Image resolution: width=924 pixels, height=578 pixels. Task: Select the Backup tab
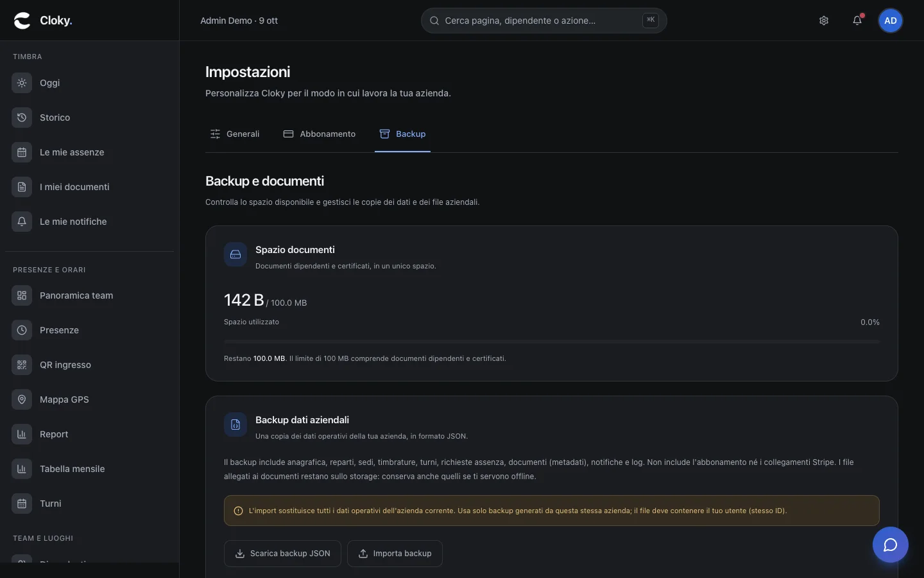[402, 134]
